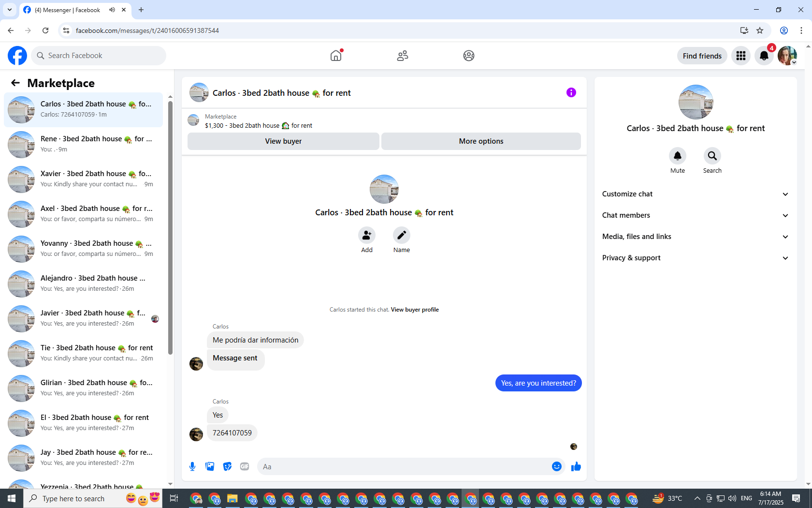This screenshot has height=508, width=812.
Task: Click the More options button
Action: (x=481, y=141)
